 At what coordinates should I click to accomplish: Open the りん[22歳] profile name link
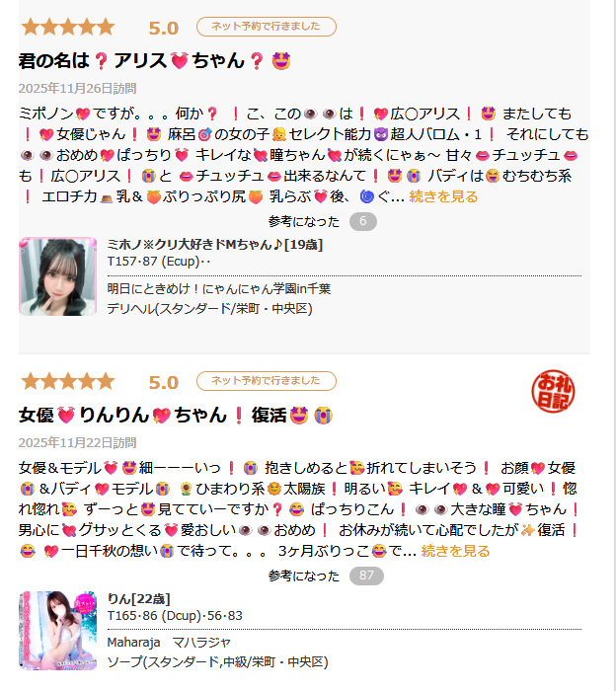pyautogui.click(x=139, y=599)
